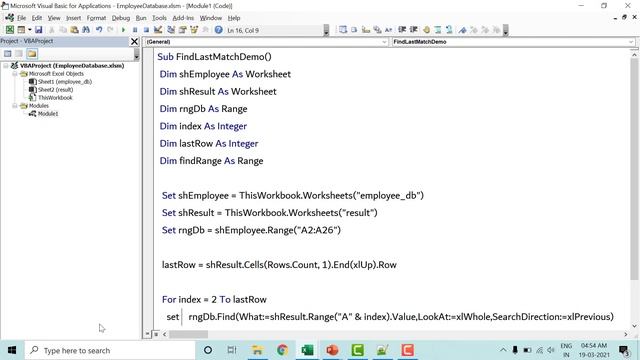Toggle Folders in the Project panel
Image resolution: width=640 pixels, height=360 pixels.
coord(32,53)
